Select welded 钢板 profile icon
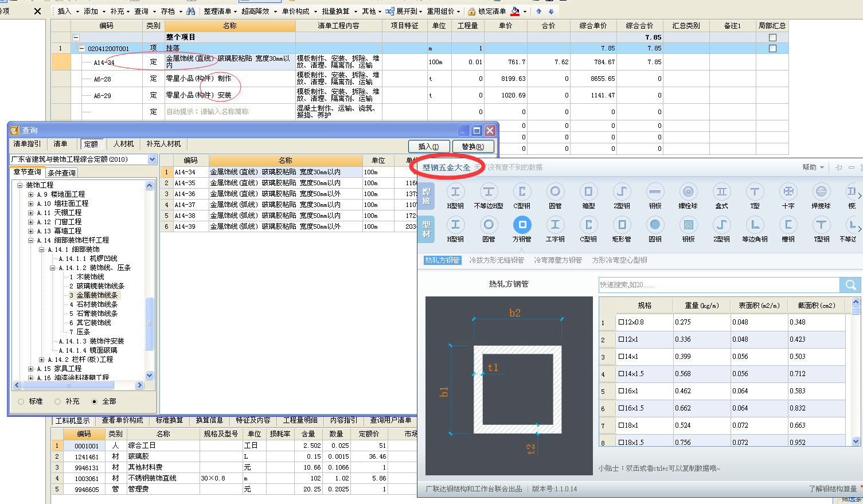Image resolution: width=863 pixels, height=504 pixels. click(655, 192)
